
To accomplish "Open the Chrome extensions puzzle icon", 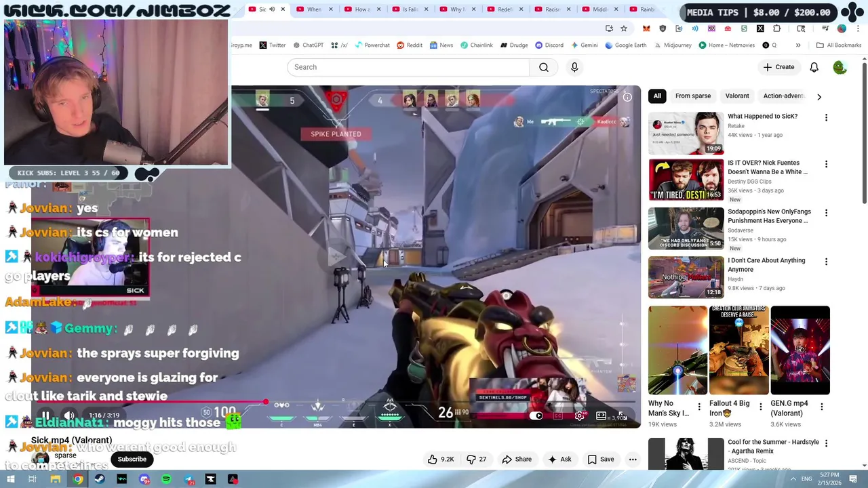I will click(x=776, y=28).
